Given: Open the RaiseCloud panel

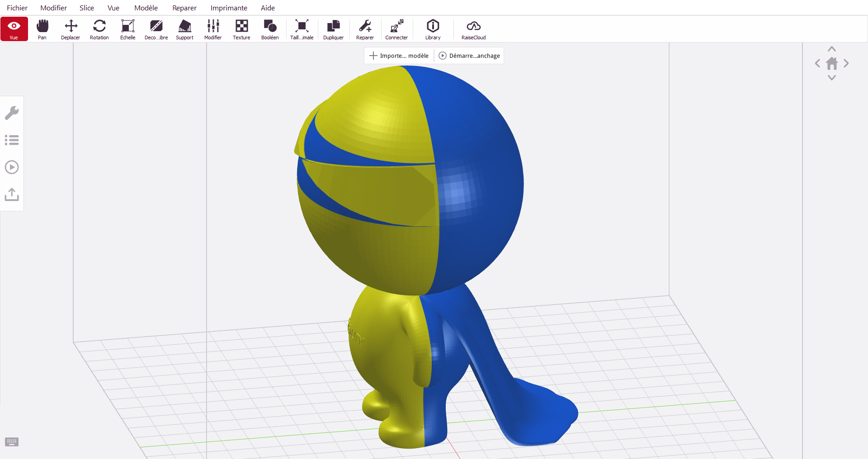Looking at the screenshot, I should [473, 28].
